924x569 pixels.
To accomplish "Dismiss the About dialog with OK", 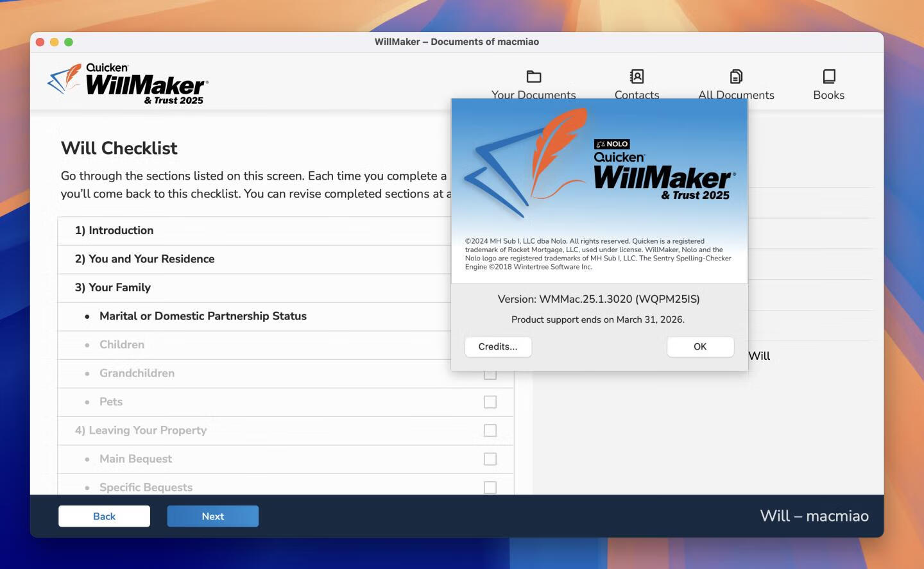I will pyautogui.click(x=700, y=346).
